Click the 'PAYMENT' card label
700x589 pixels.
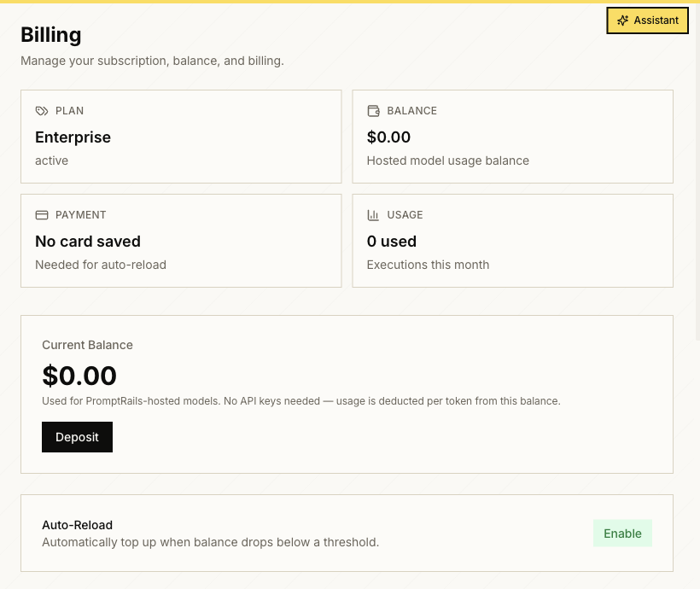click(81, 215)
